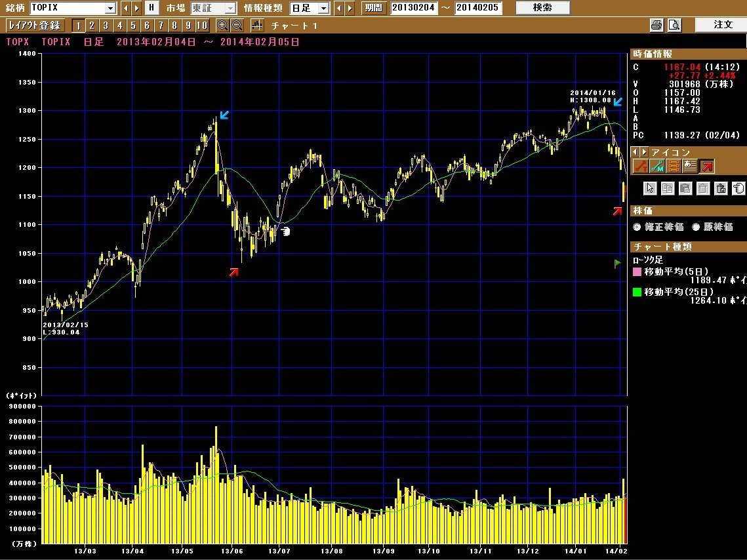Image resolution: width=747 pixels, height=560 pixels.
Task: Select the 原株価 radio button
Action: tap(696, 227)
